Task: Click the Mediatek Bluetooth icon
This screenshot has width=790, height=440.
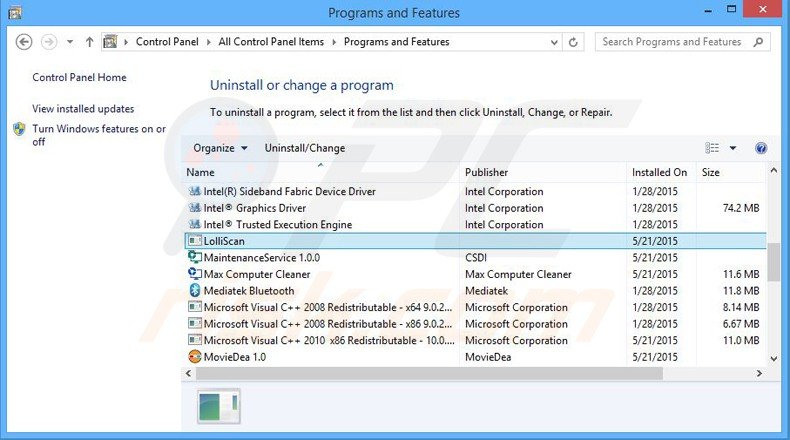Action: click(x=194, y=291)
